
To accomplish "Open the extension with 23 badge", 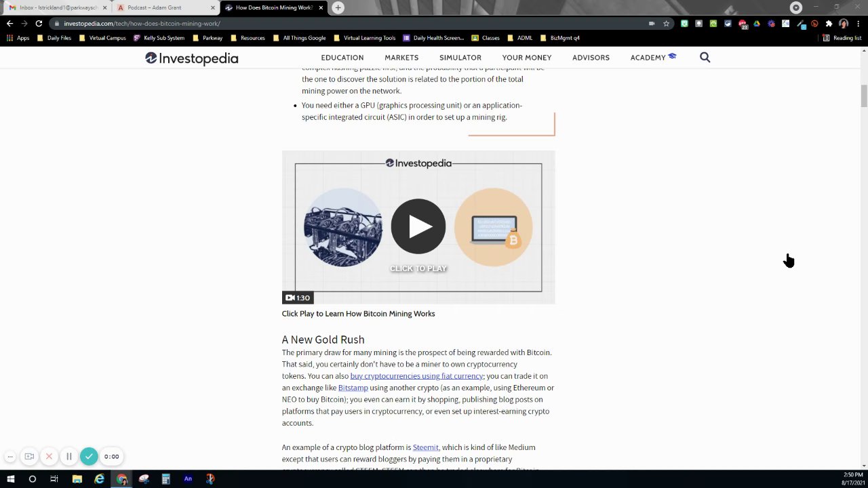I will tap(743, 24).
